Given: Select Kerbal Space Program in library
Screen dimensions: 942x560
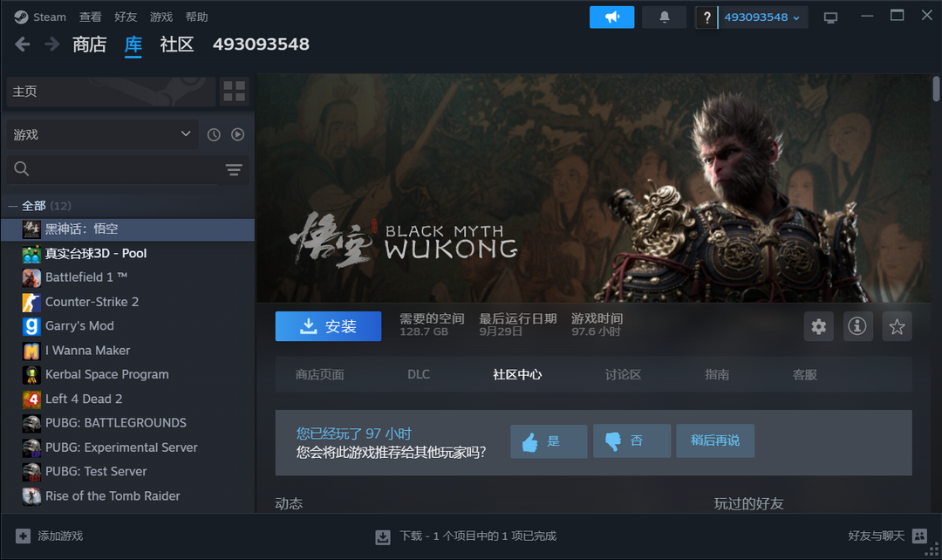Looking at the screenshot, I should click(x=128, y=374).
